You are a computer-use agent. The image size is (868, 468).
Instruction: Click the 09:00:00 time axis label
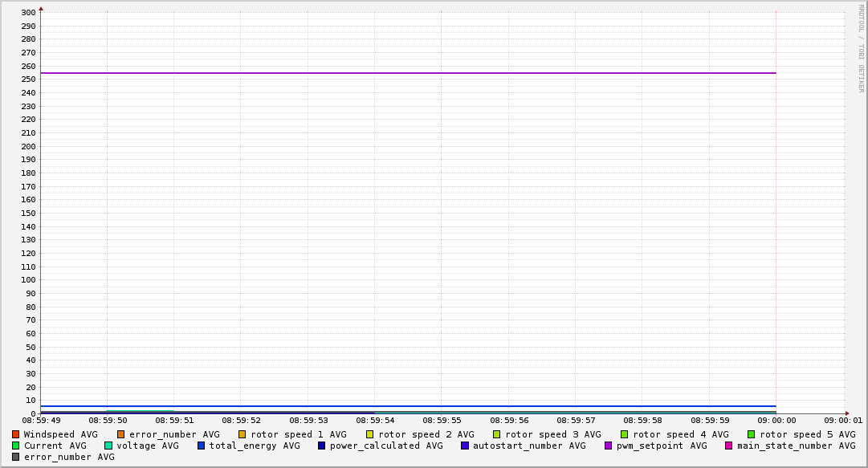776,420
